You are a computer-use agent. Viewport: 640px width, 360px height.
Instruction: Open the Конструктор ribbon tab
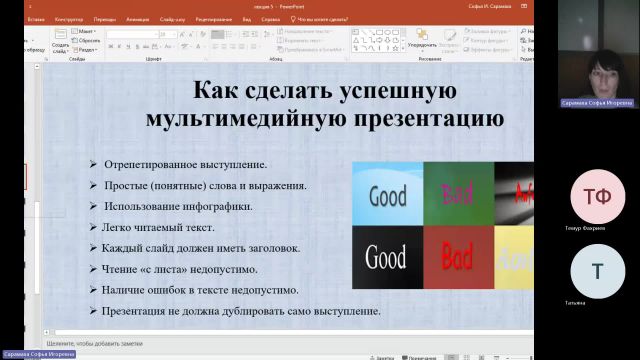pyautogui.click(x=69, y=19)
